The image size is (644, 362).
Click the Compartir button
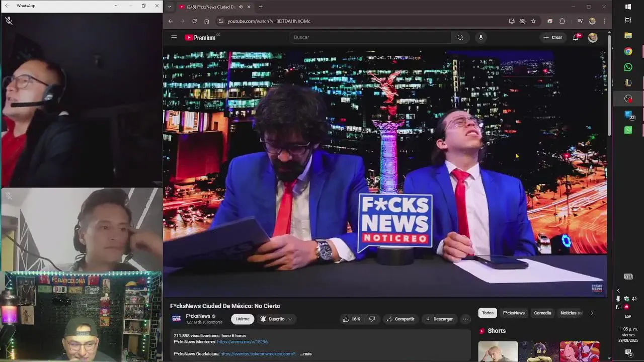[400, 319]
